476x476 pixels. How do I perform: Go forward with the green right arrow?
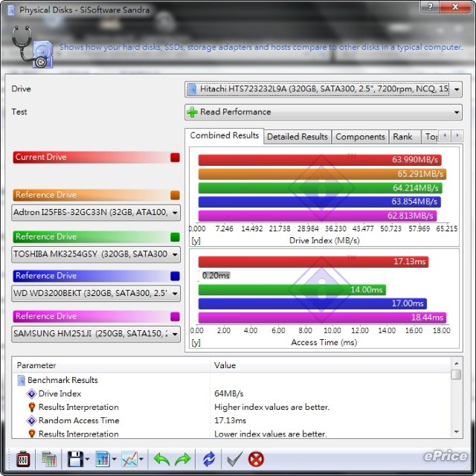[183, 459]
